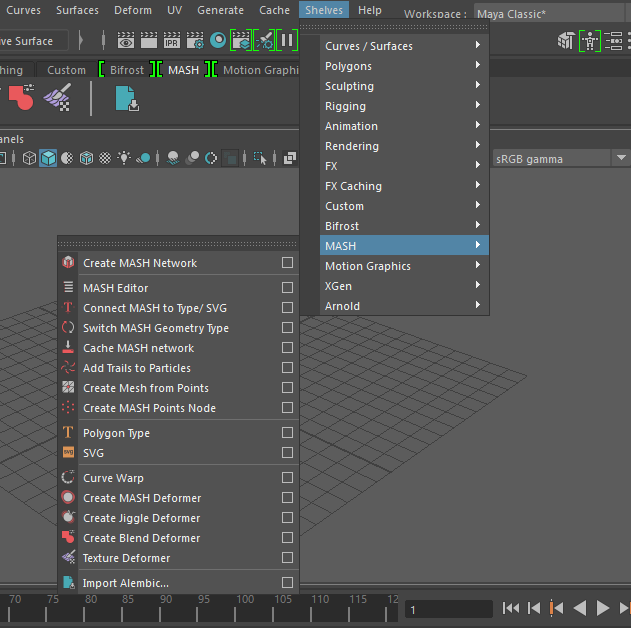Toggle smooth shade all cube icon
The width and height of the screenshot is (631, 628).
click(48, 158)
